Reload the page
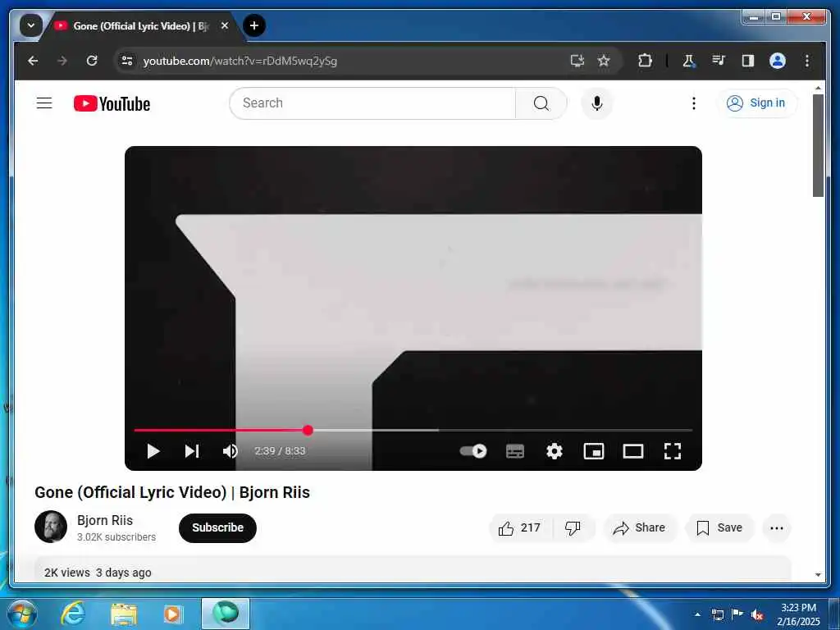The width and height of the screenshot is (840, 630). pyautogui.click(x=92, y=61)
